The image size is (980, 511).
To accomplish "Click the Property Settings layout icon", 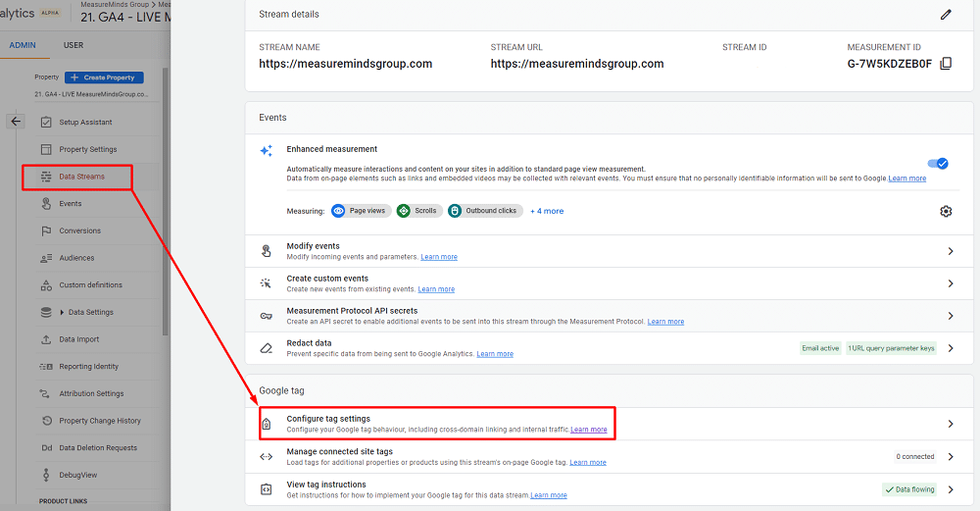I will (46, 149).
